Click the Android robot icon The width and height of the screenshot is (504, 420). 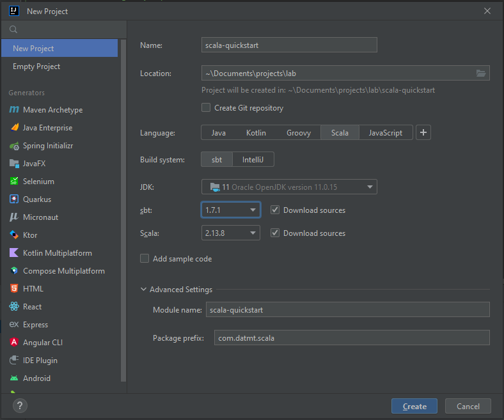tap(14, 378)
